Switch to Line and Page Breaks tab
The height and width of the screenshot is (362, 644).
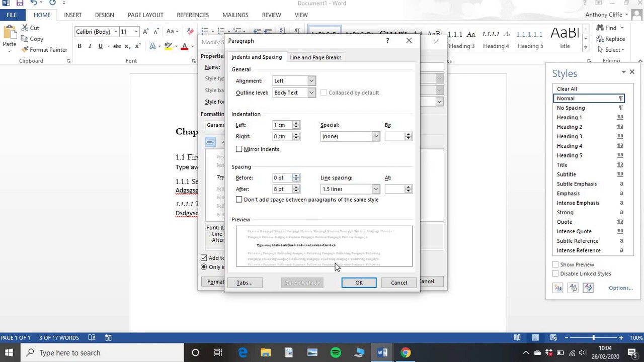coord(315,57)
